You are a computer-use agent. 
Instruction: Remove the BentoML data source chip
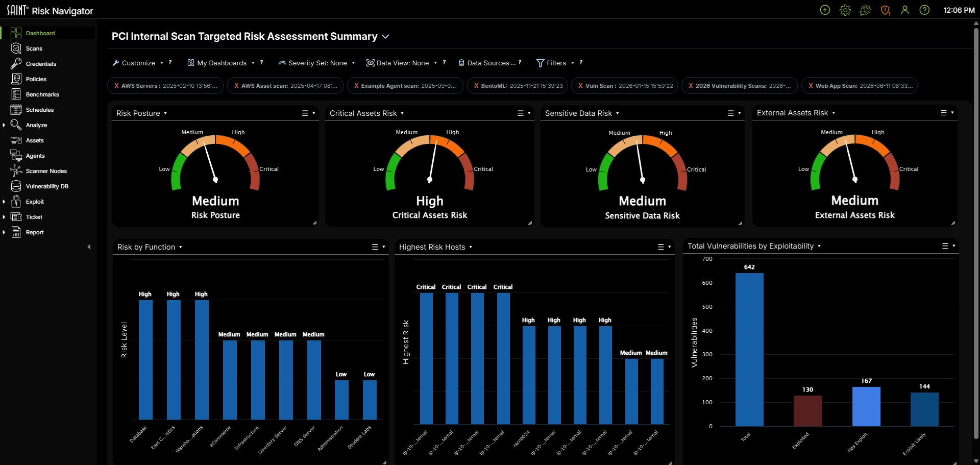click(x=476, y=86)
